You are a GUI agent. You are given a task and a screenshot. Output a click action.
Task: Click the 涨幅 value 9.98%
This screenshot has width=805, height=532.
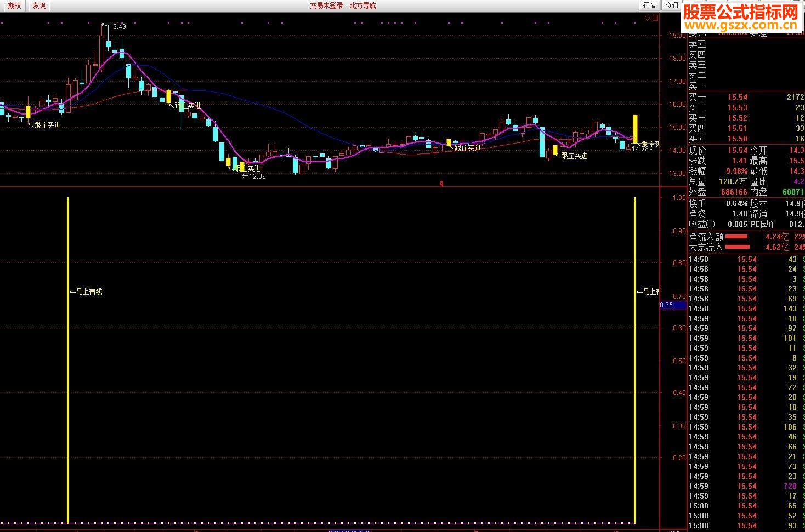(x=736, y=171)
